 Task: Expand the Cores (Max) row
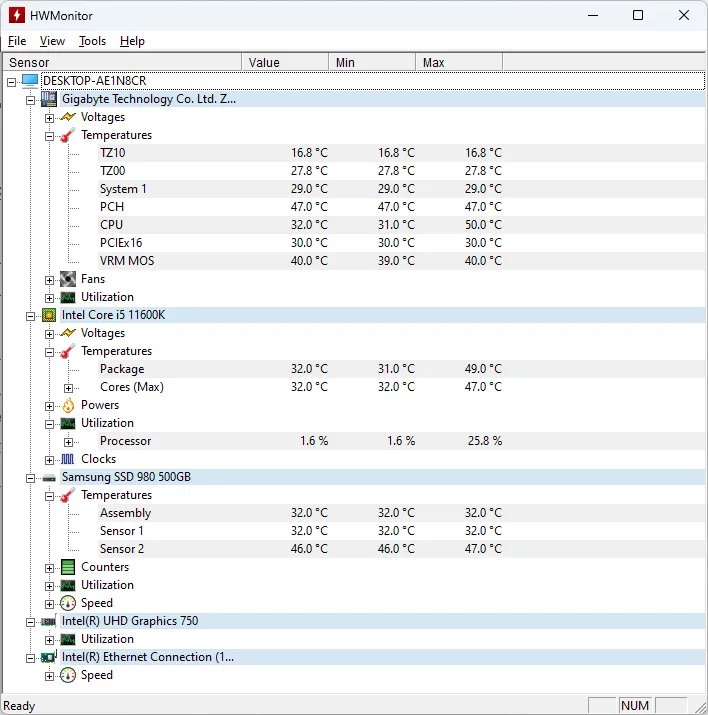68,389
